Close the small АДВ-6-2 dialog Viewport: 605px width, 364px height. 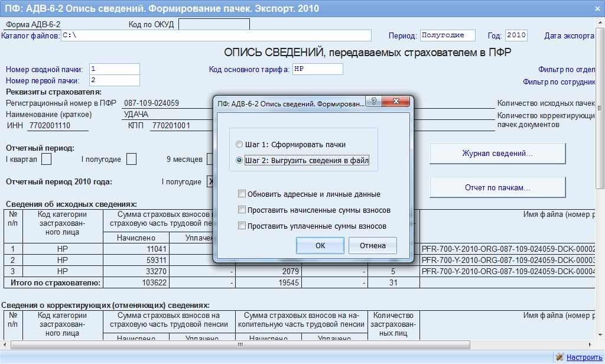tap(396, 102)
